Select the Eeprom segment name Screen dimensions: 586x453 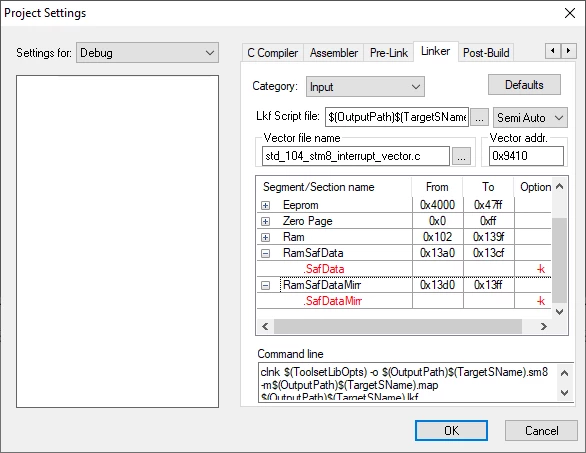[x=300, y=205]
